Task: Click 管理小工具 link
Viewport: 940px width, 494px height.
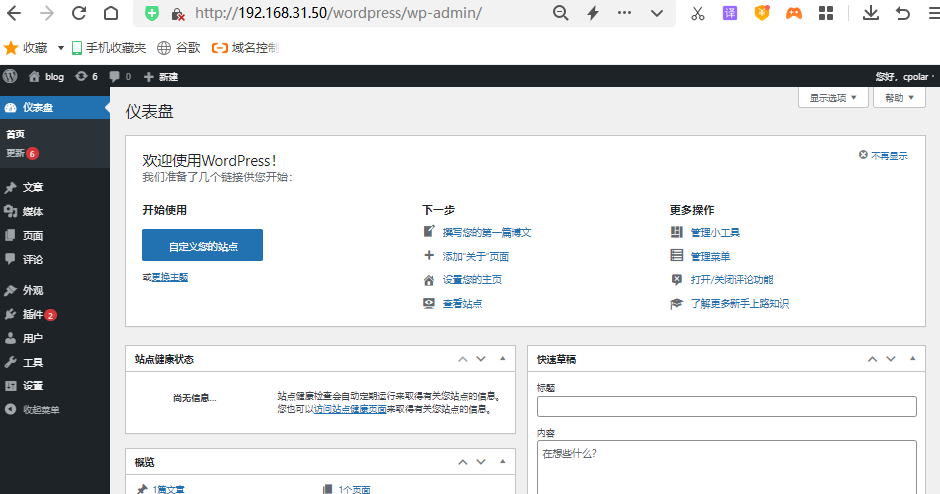Action: coord(715,233)
